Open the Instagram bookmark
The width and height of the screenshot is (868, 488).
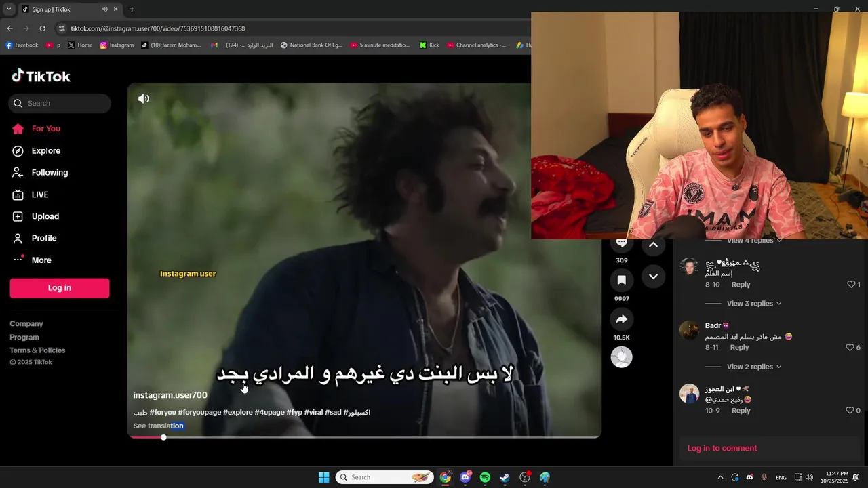117,45
